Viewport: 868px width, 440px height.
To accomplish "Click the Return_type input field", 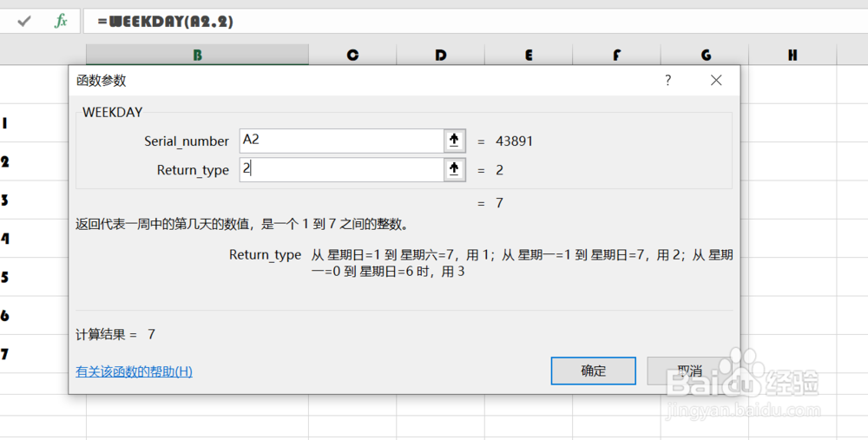I will coord(341,170).
